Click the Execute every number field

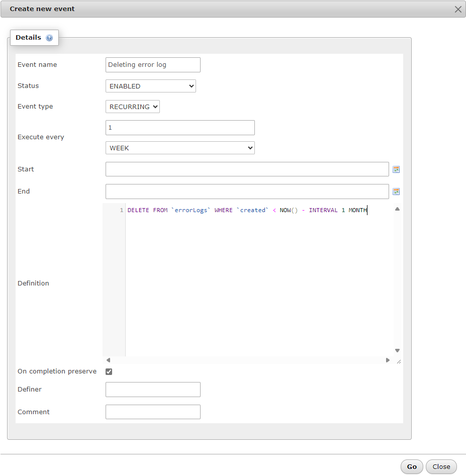pyautogui.click(x=180, y=128)
